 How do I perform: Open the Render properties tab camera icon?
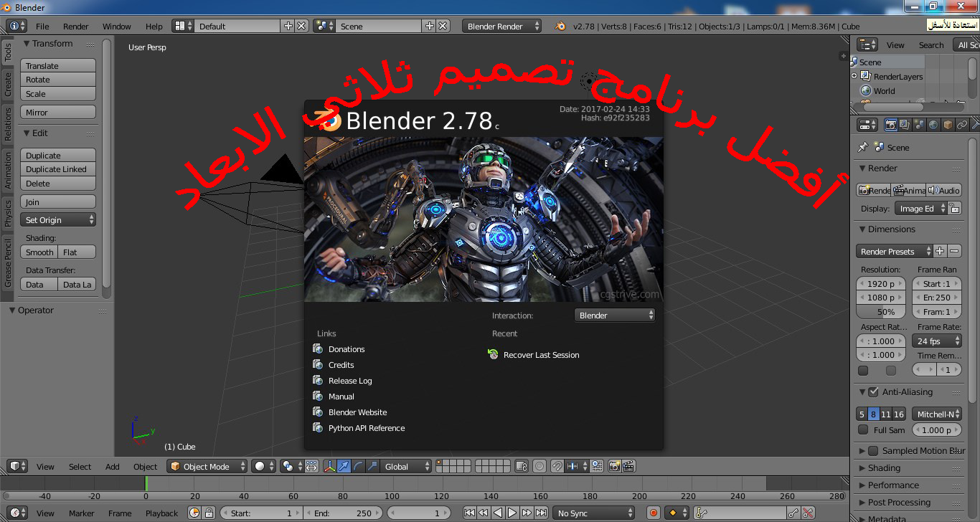click(x=890, y=125)
